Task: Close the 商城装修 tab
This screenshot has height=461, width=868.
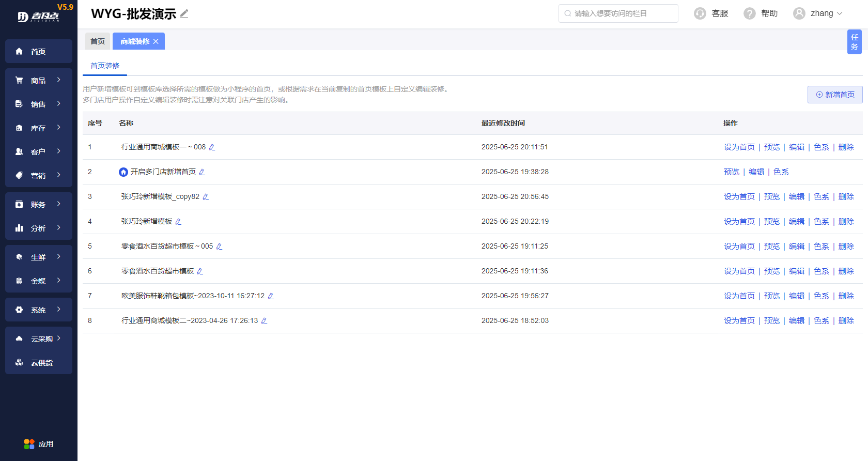Action: [x=156, y=41]
